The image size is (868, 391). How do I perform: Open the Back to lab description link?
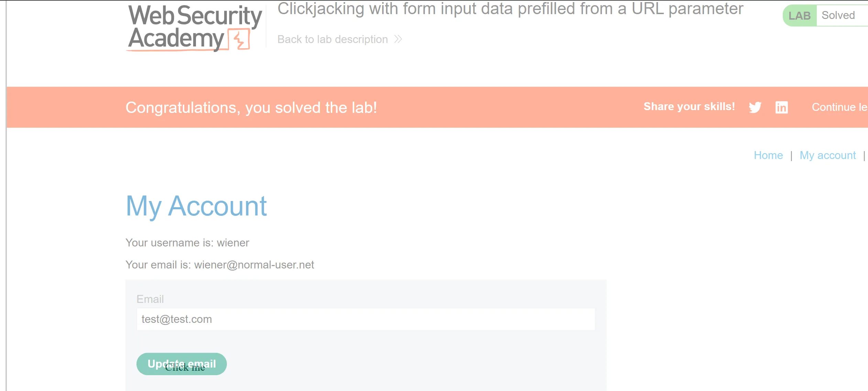[332, 39]
